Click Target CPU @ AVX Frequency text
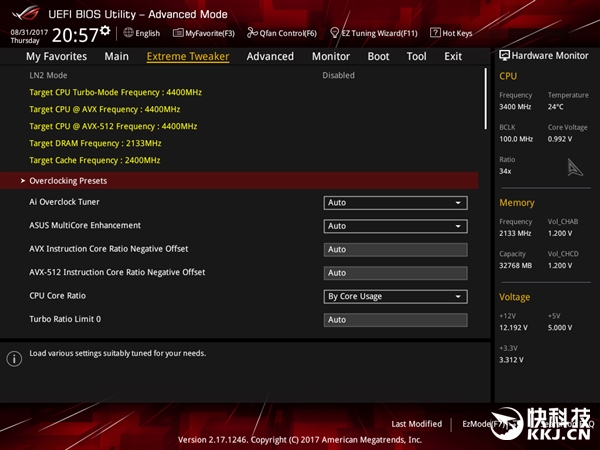The width and height of the screenshot is (600, 450). [105, 109]
